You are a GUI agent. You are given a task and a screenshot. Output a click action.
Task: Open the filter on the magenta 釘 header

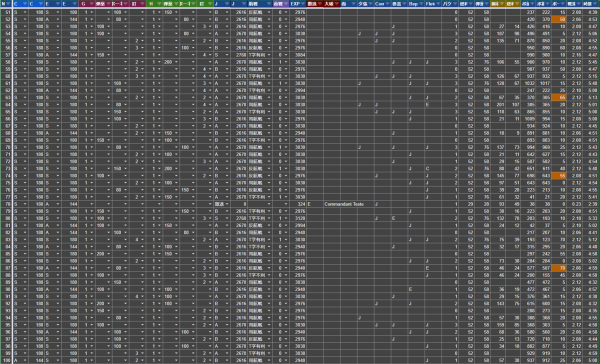pyautogui.click(x=141, y=3)
